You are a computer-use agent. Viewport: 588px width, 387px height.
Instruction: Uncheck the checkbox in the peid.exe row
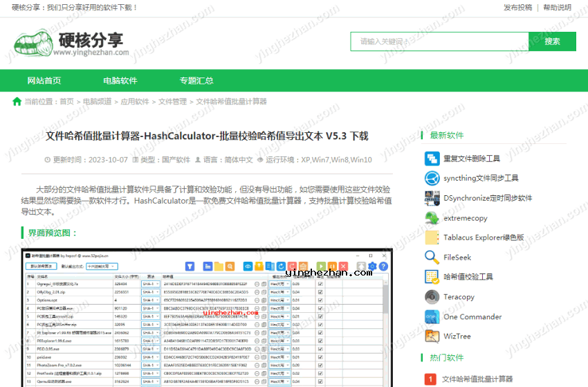(x=320, y=358)
